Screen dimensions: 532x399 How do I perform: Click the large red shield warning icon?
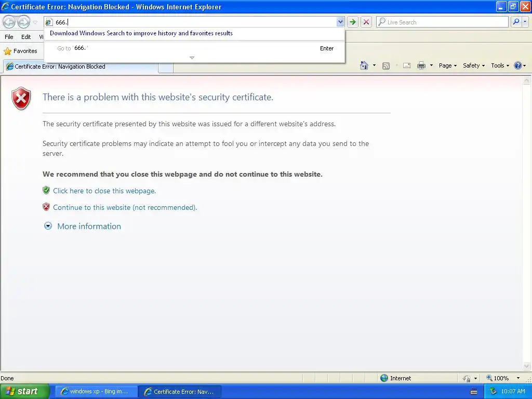[21, 98]
